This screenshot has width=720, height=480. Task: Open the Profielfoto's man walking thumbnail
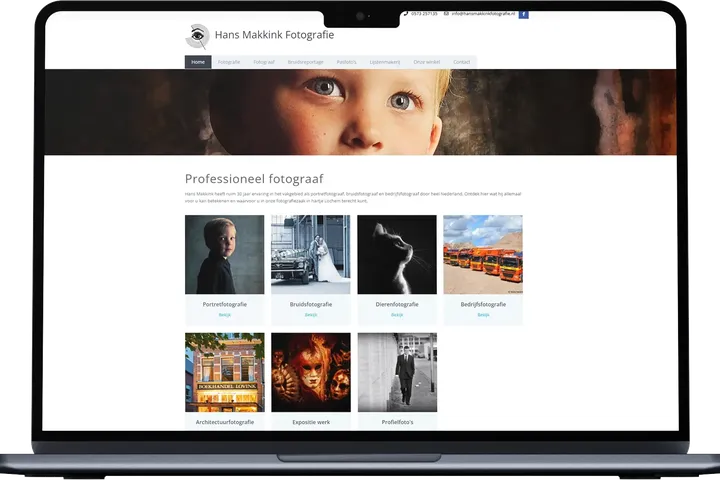coord(397,372)
